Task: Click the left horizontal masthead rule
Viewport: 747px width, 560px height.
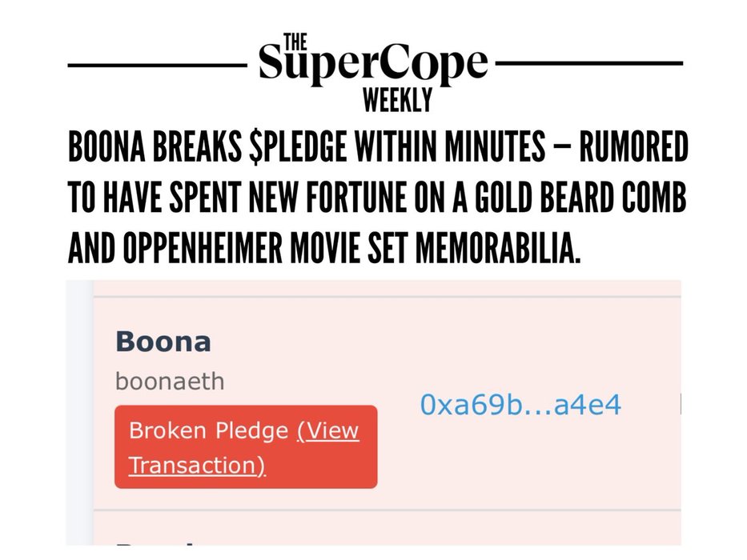Action: [x=158, y=65]
